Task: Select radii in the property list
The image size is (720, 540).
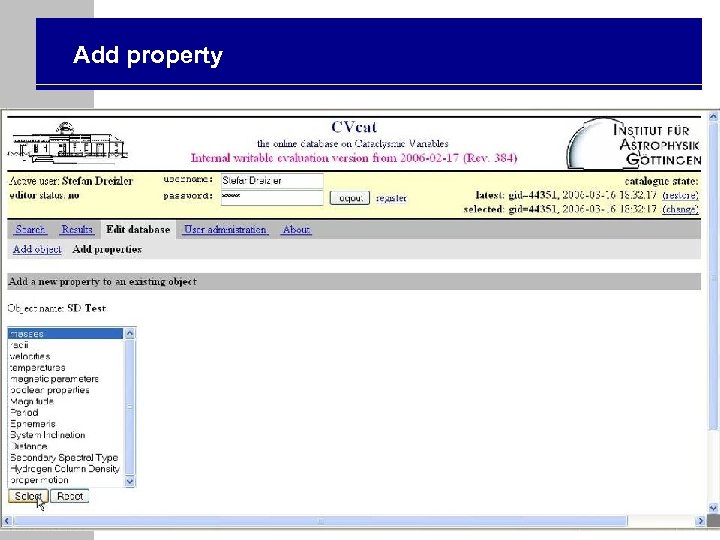Action: pos(66,345)
